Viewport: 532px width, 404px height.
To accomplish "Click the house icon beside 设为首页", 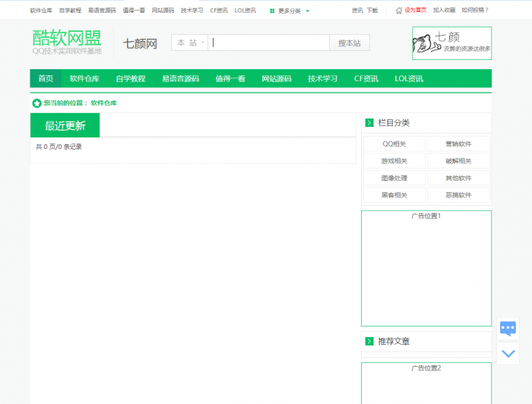I will tap(399, 11).
